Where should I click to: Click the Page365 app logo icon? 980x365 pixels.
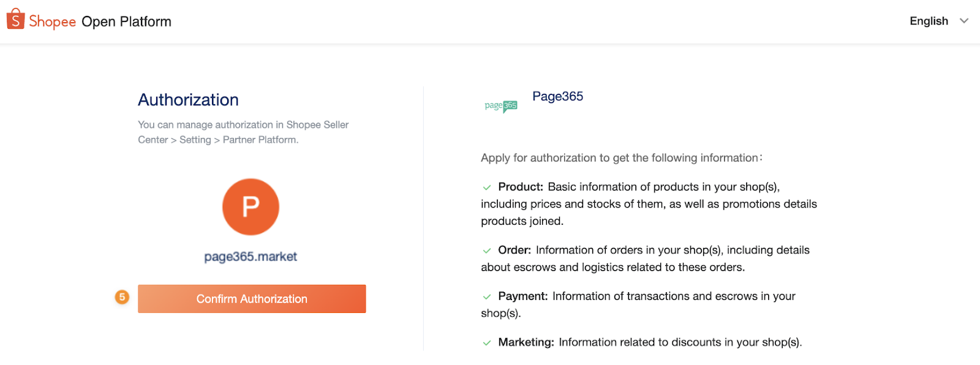[x=501, y=107]
